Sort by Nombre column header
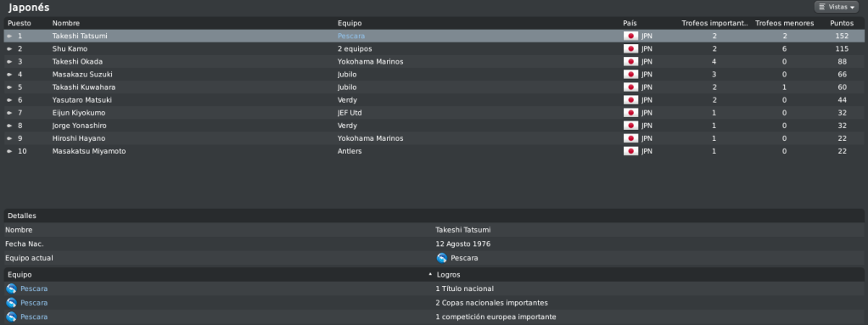Image resolution: width=868 pixels, height=325 pixels. [x=66, y=23]
